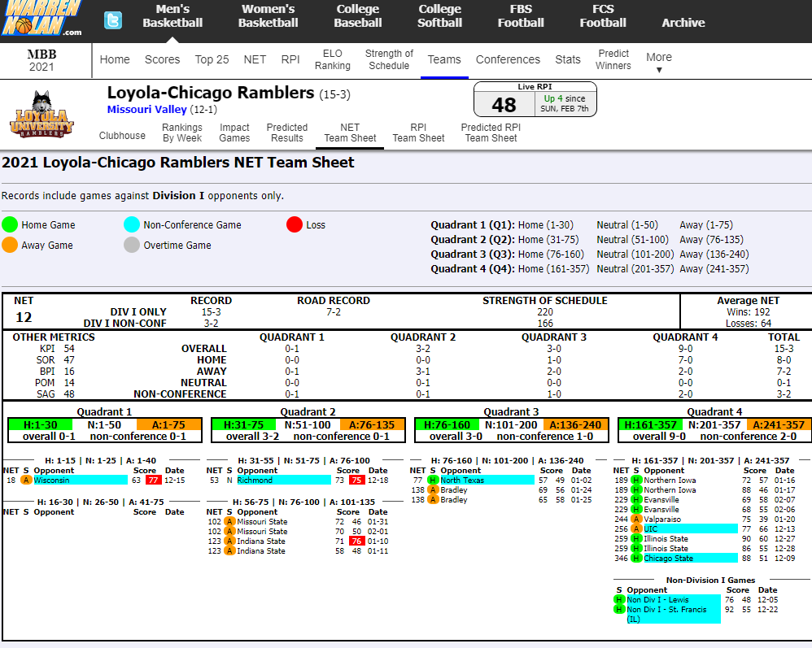The image size is (812, 648).
Task: Click the red 77 Wisconsin loss score
Action: pos(153,481)
